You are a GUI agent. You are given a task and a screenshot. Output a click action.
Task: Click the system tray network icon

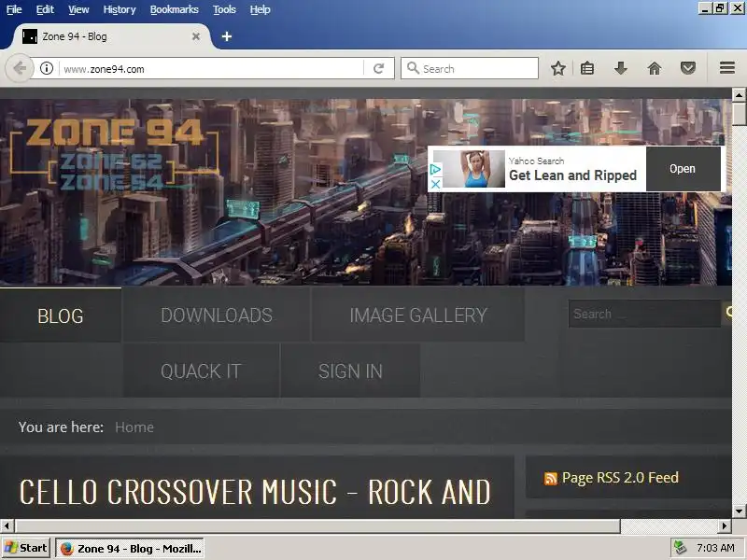tap(680, 548)
